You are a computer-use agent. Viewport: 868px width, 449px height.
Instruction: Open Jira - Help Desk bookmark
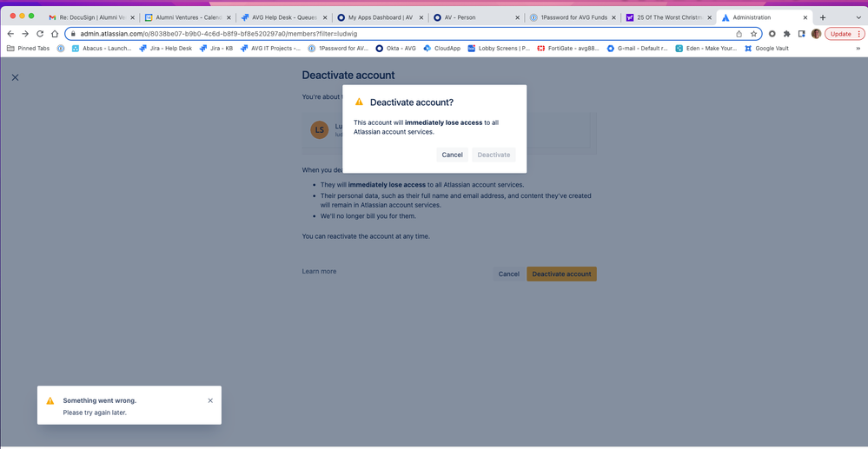(x=165, y=48)
